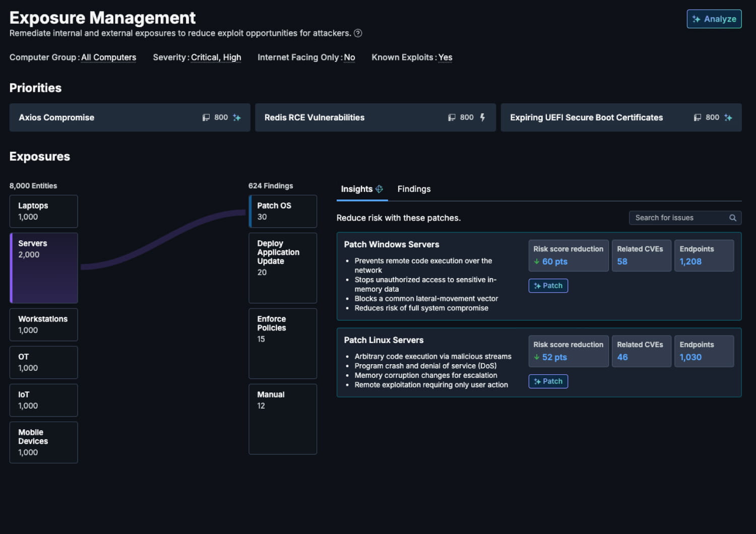Click the 52 pts risk reduction value
Viewport: 756px width, 534px height.
(554, 357)
